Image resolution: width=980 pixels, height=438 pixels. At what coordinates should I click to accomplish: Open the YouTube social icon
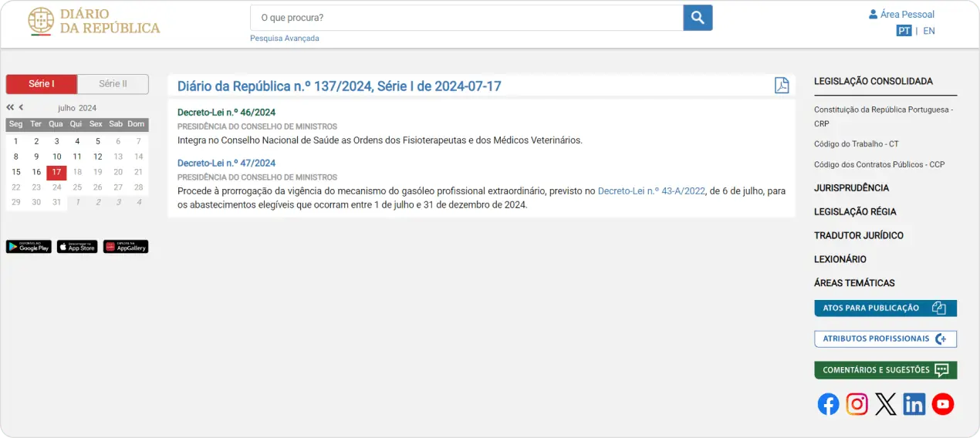(x=943, y=404)
